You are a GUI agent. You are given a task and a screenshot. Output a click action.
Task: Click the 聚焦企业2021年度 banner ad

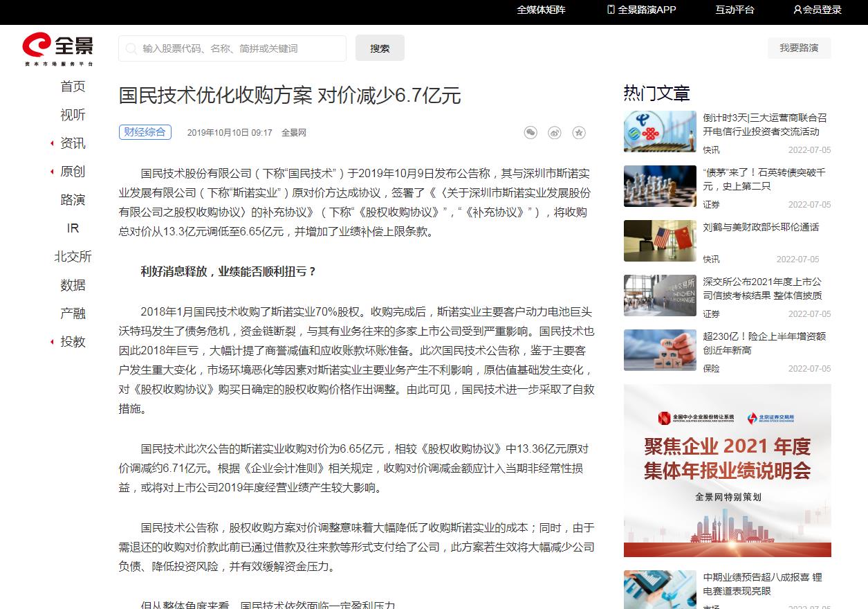pyautogui.click(x=728, y=471)
